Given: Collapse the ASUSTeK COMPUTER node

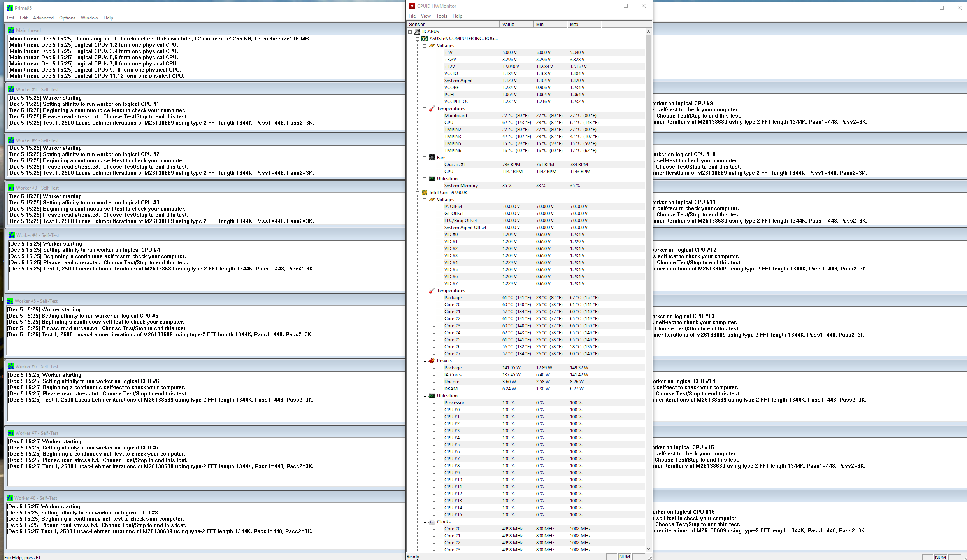Looking at the screenshot, I should pos(418,39).
